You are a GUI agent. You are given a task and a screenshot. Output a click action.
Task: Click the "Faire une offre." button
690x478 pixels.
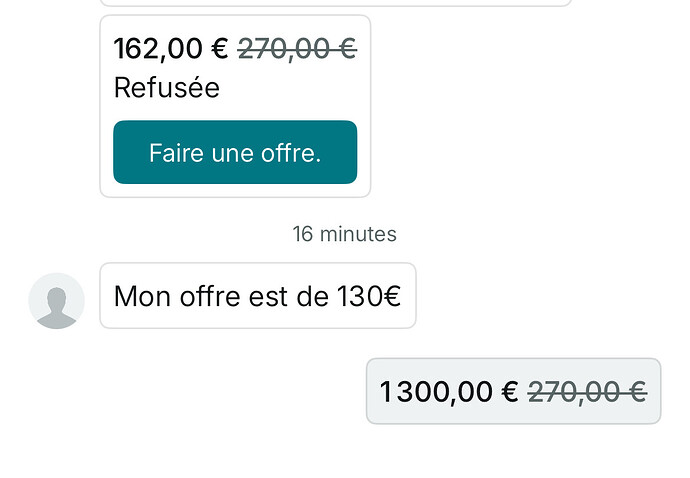pos(235,153)
